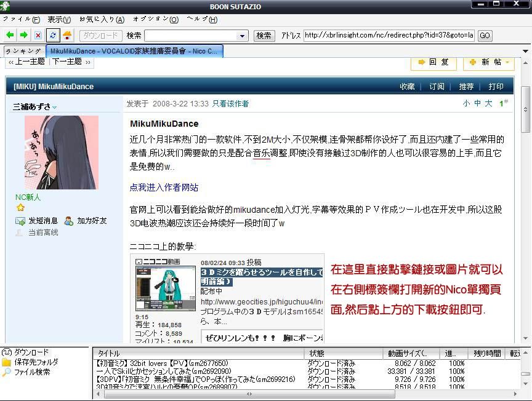
Task: Click the ダウンロード face icon in the side list
Action: point(7,352)
